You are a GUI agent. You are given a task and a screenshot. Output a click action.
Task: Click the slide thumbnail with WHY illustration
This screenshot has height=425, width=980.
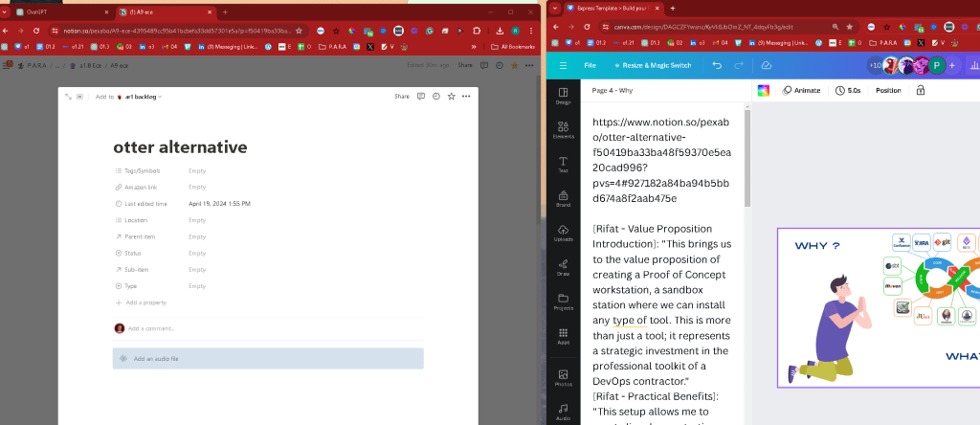879,307
